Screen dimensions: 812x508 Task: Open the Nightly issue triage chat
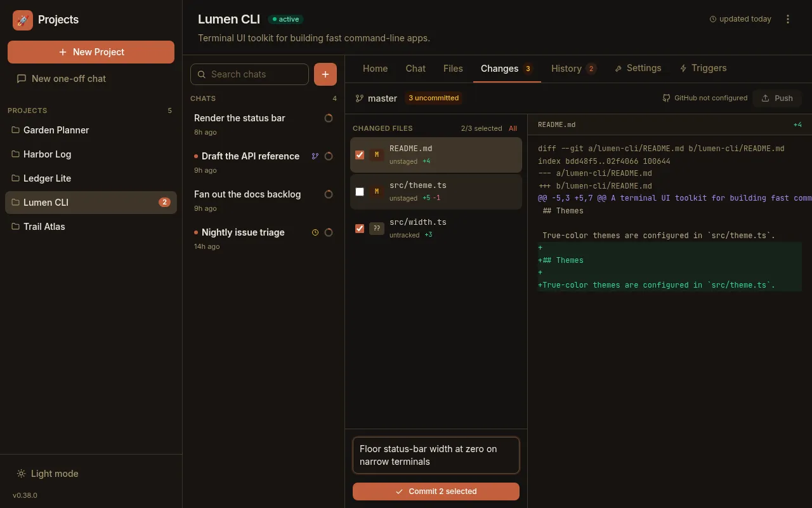tap(263, 239)
